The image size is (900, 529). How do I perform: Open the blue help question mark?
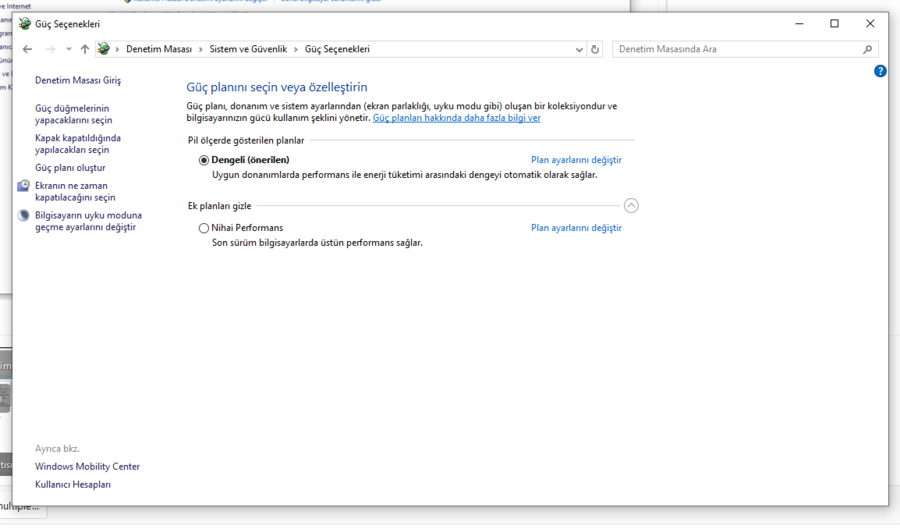coord(880,71)
